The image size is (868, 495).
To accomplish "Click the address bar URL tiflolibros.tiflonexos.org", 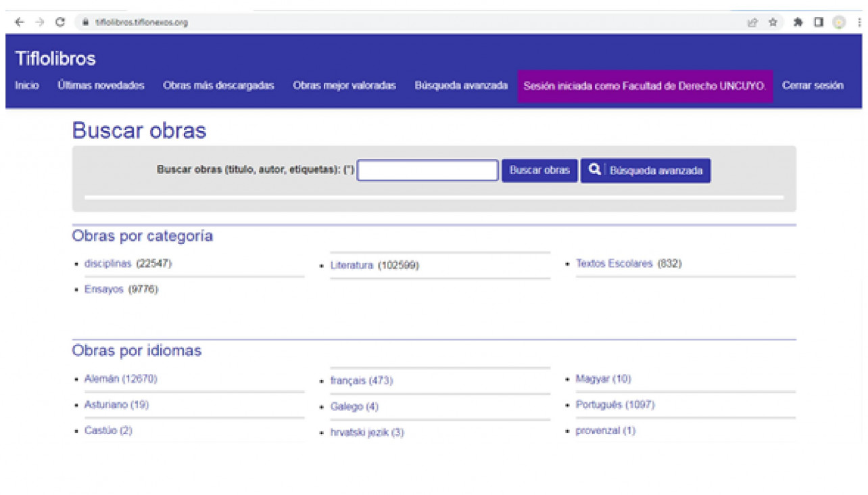I will pos(141,22).
